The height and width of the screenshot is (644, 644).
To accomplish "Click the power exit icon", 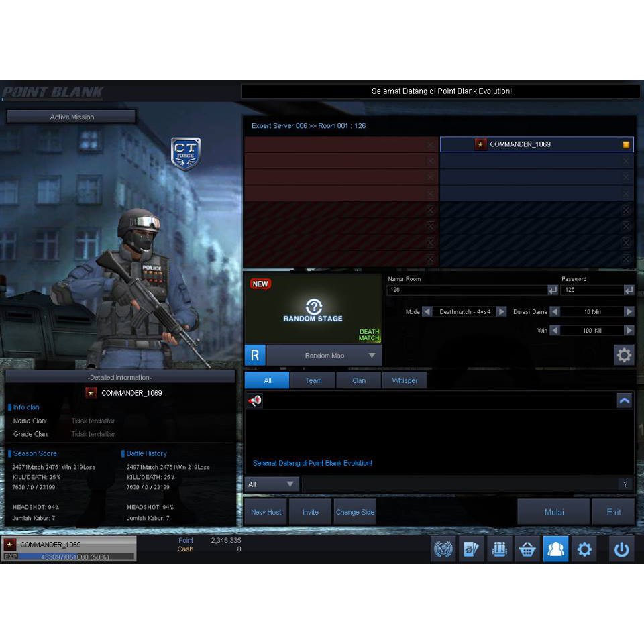I will click(622, 549).
